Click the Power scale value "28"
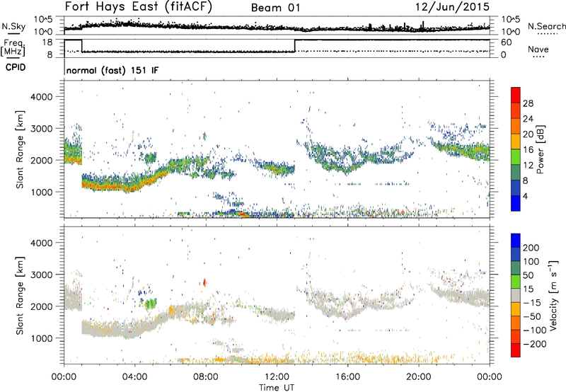The height and width of the screenshot is (392, 566). 528,103
